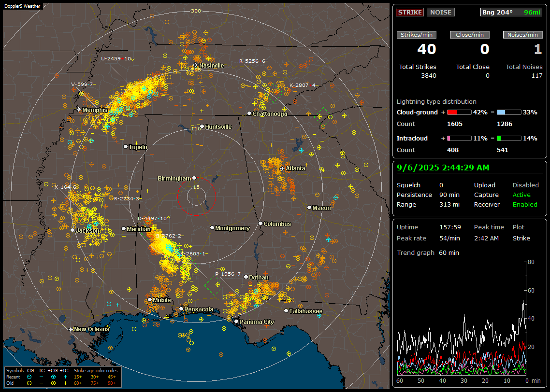The image size is (550, 392).
Task: Click the date and time readout
Action: coord(443,168)
